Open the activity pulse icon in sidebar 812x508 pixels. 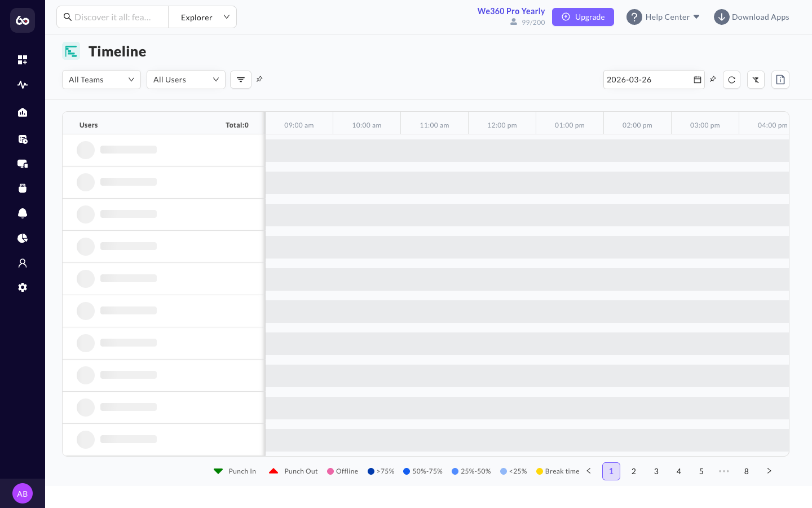click(x=23, y=85)
